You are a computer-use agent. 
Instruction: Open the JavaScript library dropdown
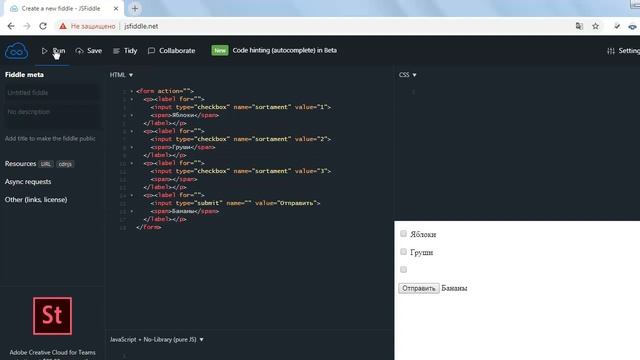157,339
